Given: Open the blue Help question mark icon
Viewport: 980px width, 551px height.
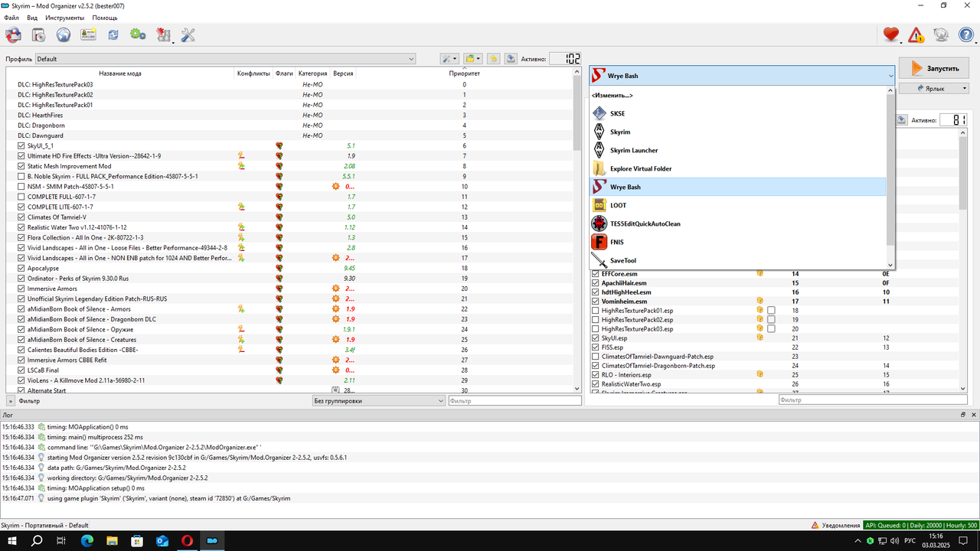Looking at the screenshot, I should tap(966, 35).
